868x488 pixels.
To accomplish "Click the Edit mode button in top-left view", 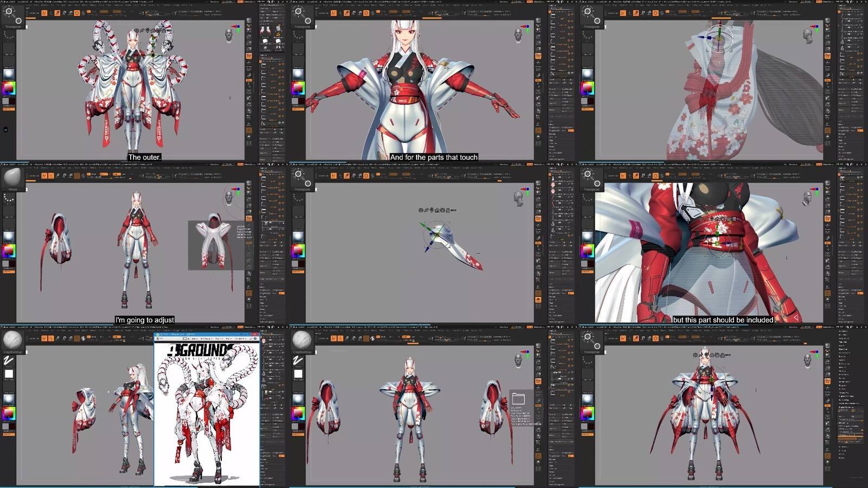I will coord(44,13).
